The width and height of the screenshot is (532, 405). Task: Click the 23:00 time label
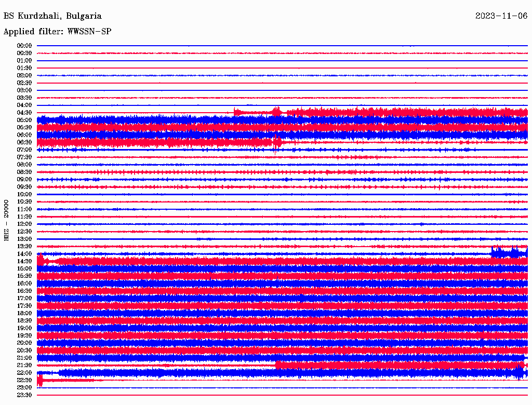[24, 388]
